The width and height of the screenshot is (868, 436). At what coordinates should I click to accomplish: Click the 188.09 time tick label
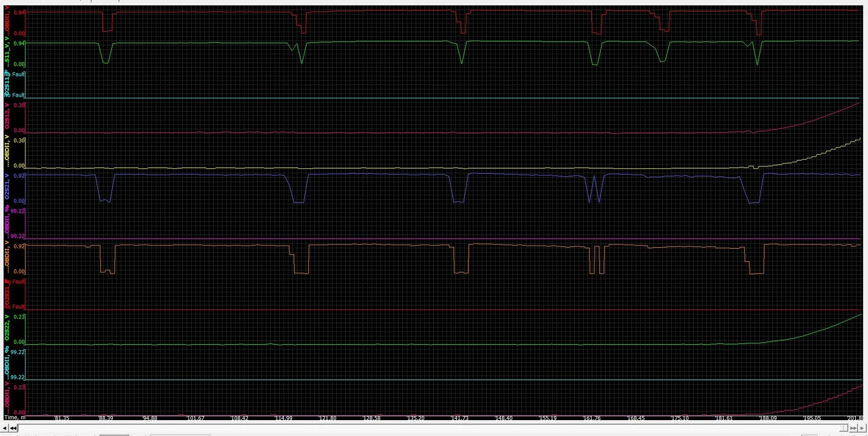pyautogui.click(x=768, y=418)
